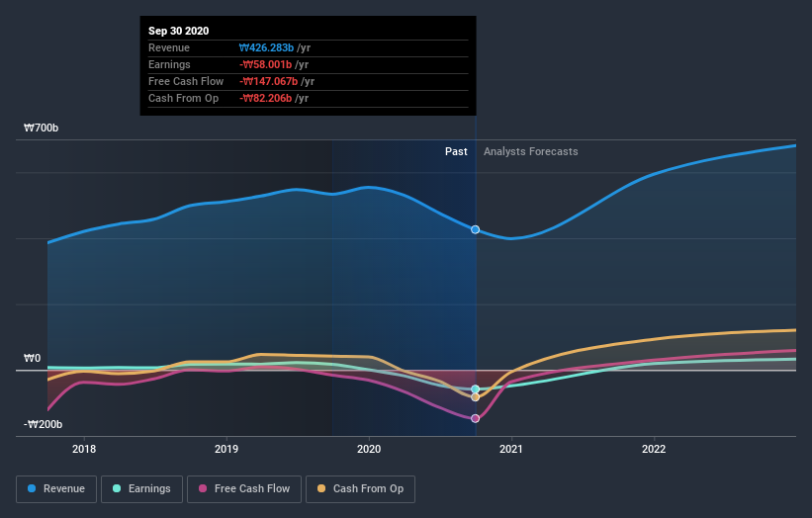Click the orange Cash From Op data marker
Image resolution: width=812 pixels, height=518 pixels.
click(476, 397)
